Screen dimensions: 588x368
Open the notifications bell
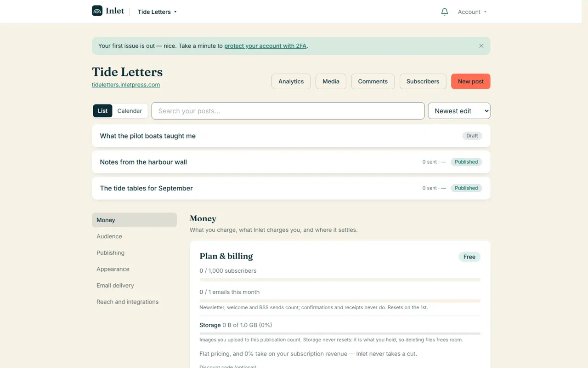(444, 12)
